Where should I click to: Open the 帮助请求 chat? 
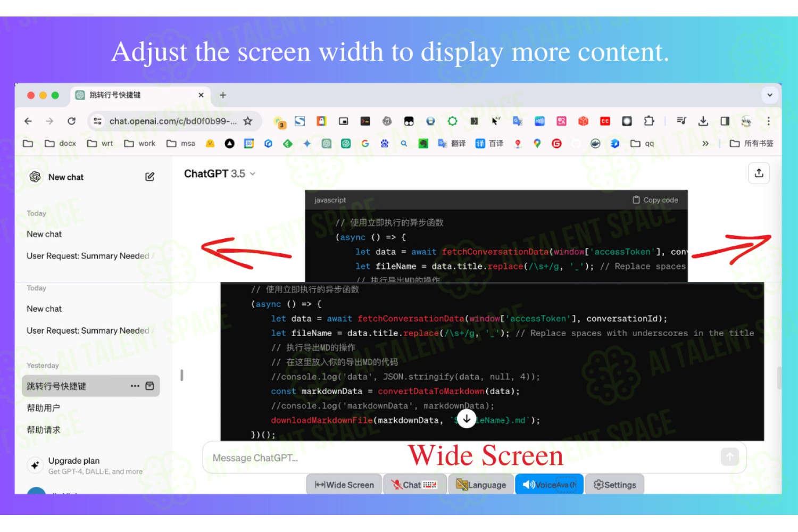click(x=44, y=430)
